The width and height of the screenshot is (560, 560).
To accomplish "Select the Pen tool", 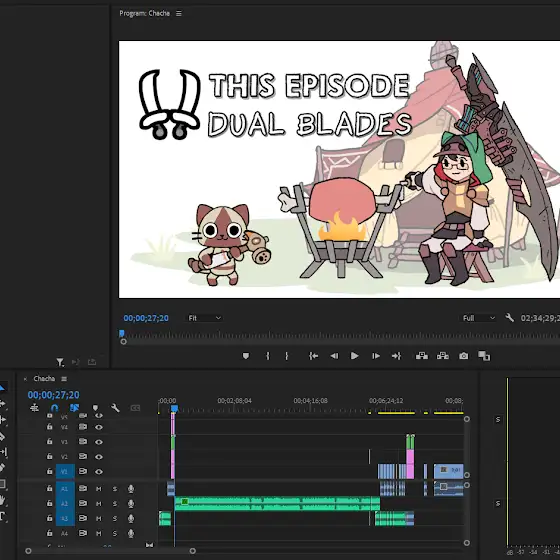I will tap(2, 468).
